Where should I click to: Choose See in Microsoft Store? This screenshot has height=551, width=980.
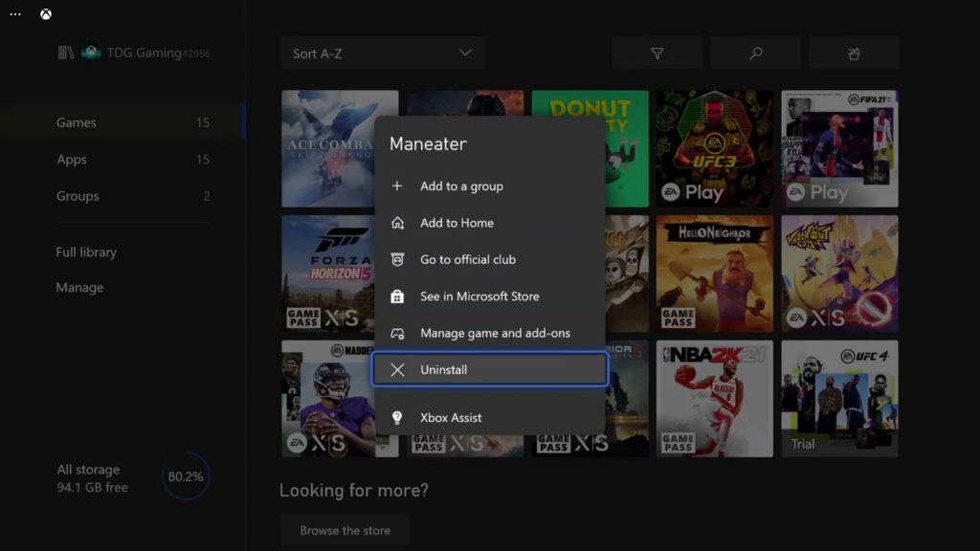click(x=489, y=297)
